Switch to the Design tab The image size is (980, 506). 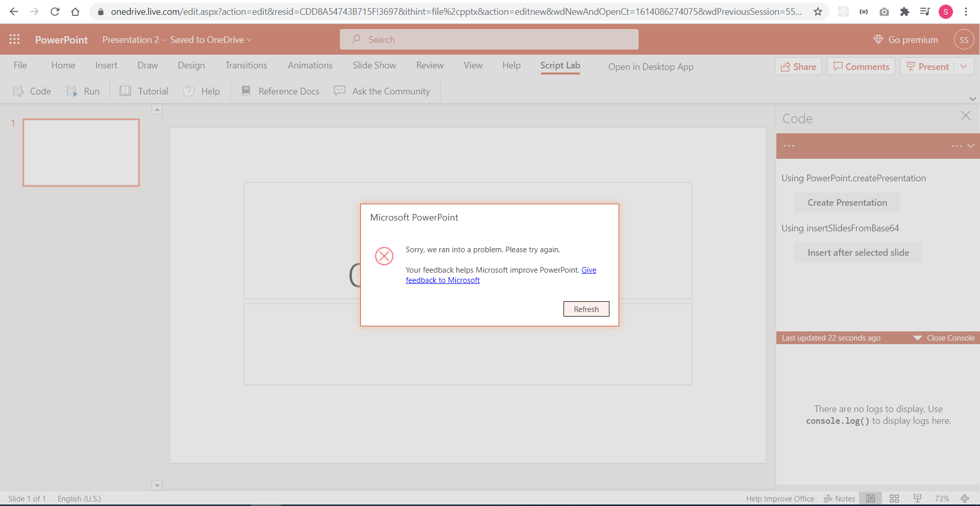[191, 65]
